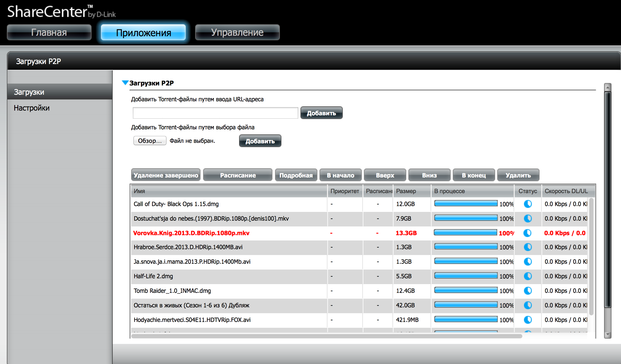Click status icon for Tomb Raider row
This screenshot has height=364, width=621.
528,291
